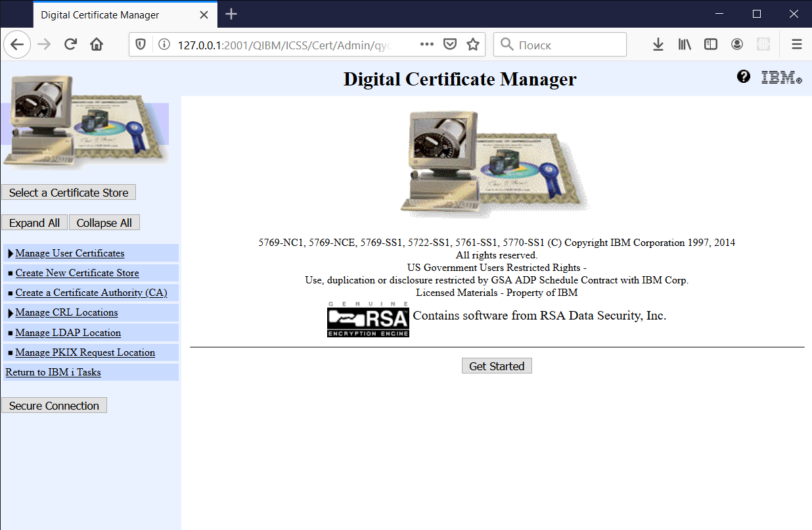
Task: Maximize the browser window
Action: click(756, 14)
